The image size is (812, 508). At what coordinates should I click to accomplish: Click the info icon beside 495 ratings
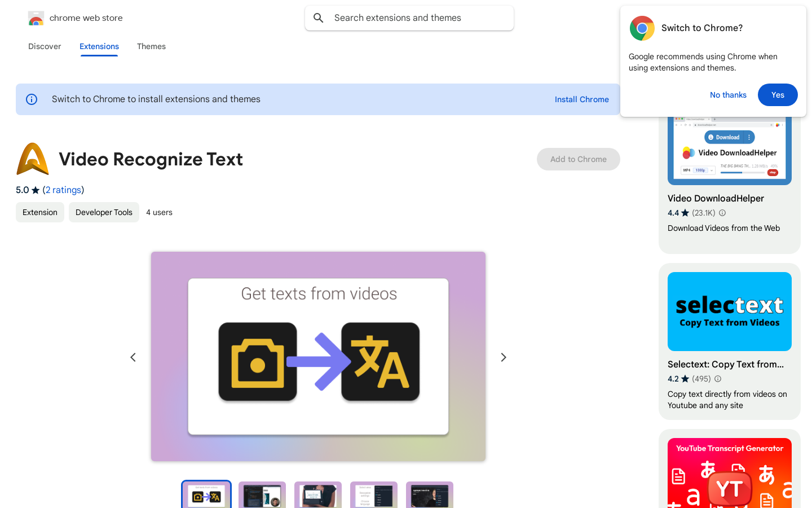[x=718, y=379]
